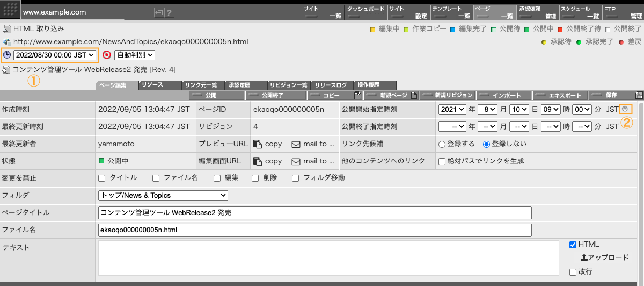The height and width of the screenshot is (286, 644).
Task: Switch to the リリースログ tab
Action: coord(332,85)
